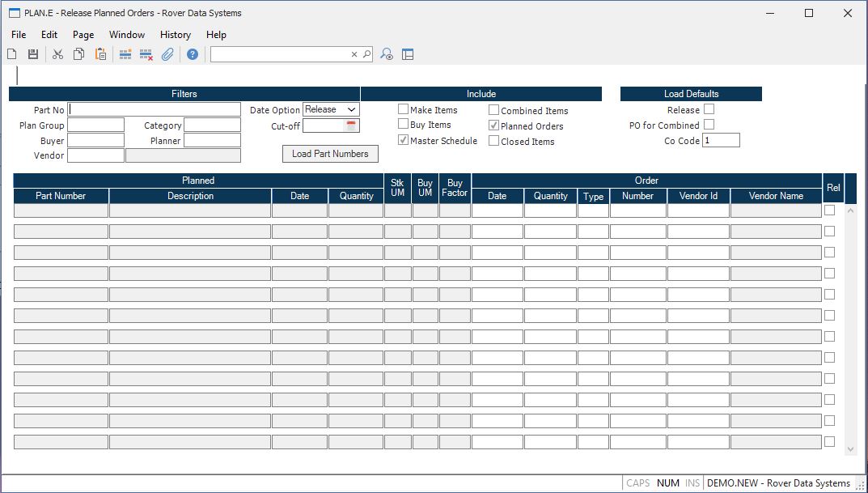Click the Load Part Numbers button
The image size is (868, 493).
tap(330, 154)
